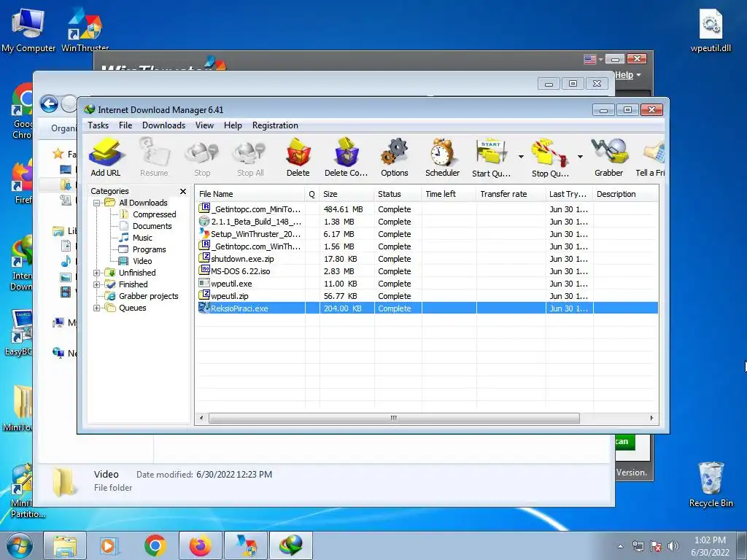Click the scrollbar right arrow
The height and width of the screenshot is (560, 747).
coord(651,418)
